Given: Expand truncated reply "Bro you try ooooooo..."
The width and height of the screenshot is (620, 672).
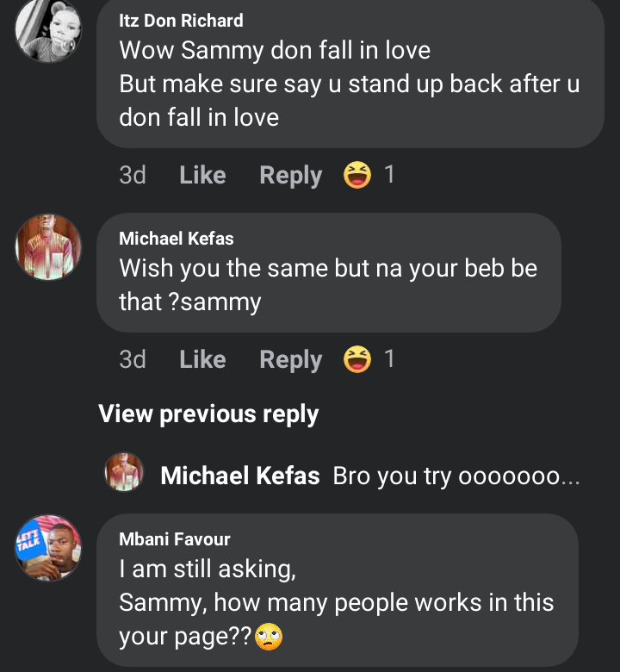Looking at the screenshot, I should click(x=456, y=476).
